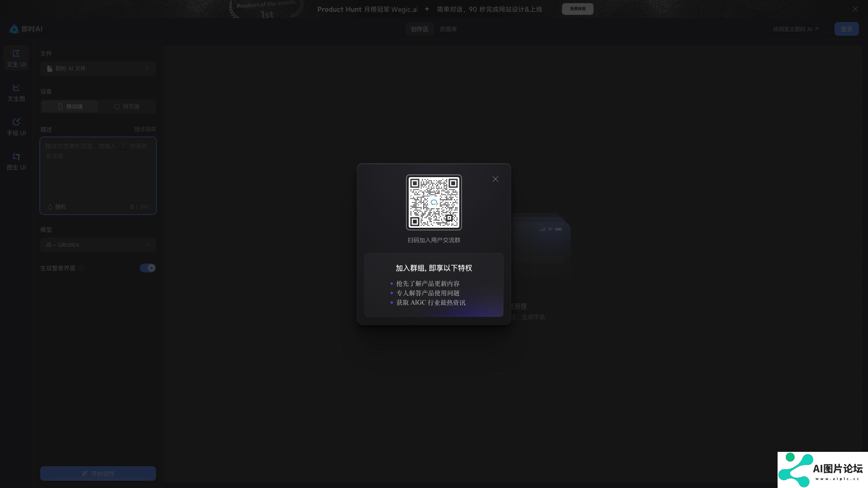This screenshot has height=488, width=868.
Task: Click the 加入群组, 即享以下特权 heading
Action: coord(434,268)
